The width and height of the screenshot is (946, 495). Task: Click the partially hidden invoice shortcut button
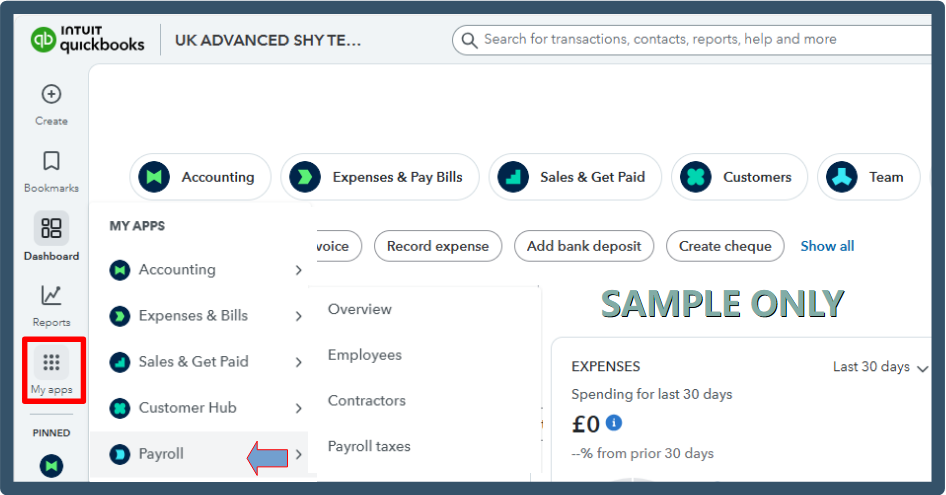[339, 246]
